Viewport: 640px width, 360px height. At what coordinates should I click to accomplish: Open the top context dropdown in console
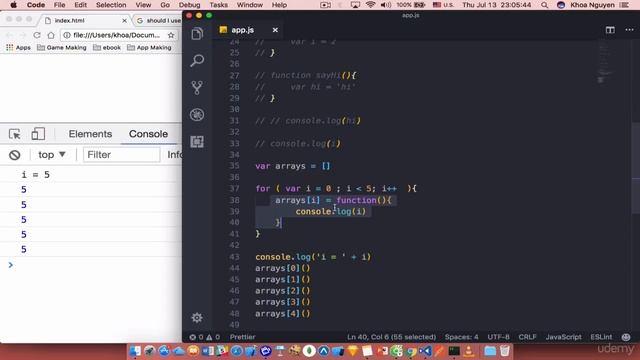tap(51, 155)
